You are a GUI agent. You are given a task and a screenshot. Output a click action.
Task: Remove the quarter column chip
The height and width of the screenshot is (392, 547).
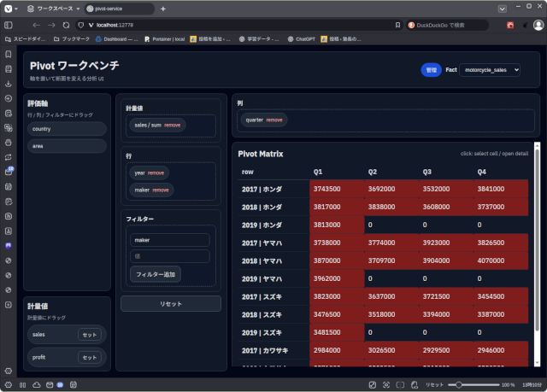click(x=274, y=120)
